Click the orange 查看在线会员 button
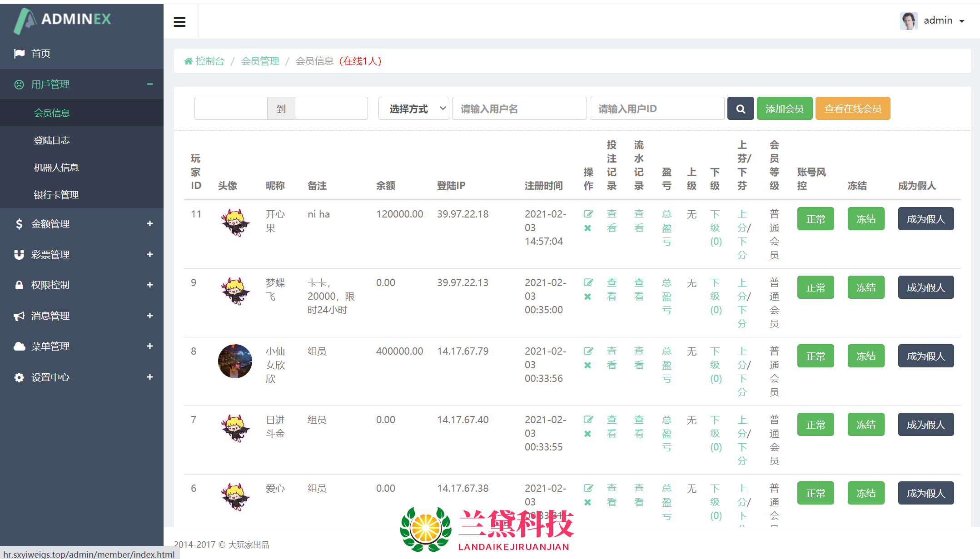 852,109
